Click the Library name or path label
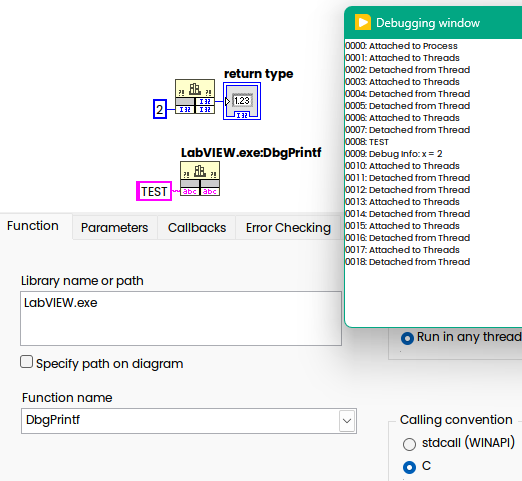The height and width of the screenshot is (481, 522). click(82, 281)
